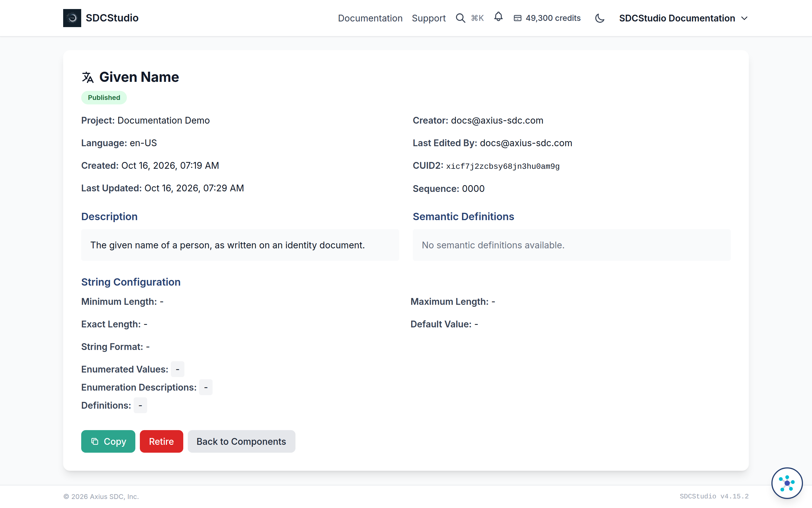
Task: Expand the SDCStudio Documentation account menu
Action: (683, 18)
